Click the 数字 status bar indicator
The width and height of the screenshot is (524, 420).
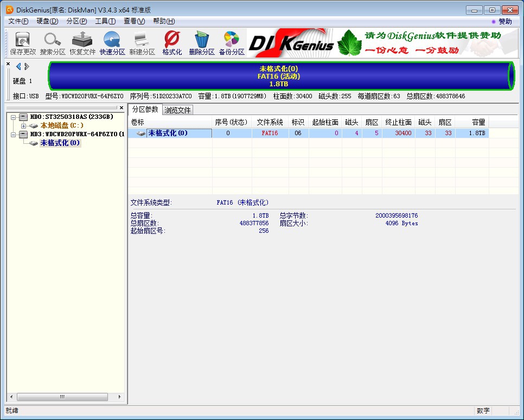[x=483, y=411]
